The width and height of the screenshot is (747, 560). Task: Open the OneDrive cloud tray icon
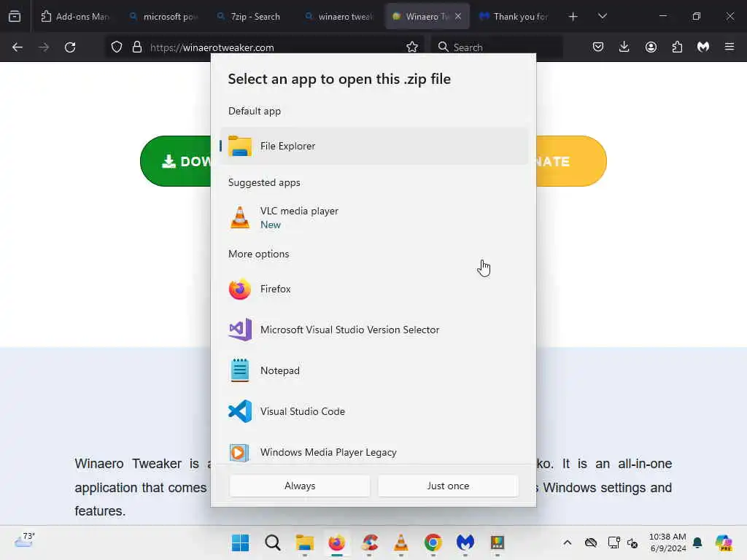point(591,542)
